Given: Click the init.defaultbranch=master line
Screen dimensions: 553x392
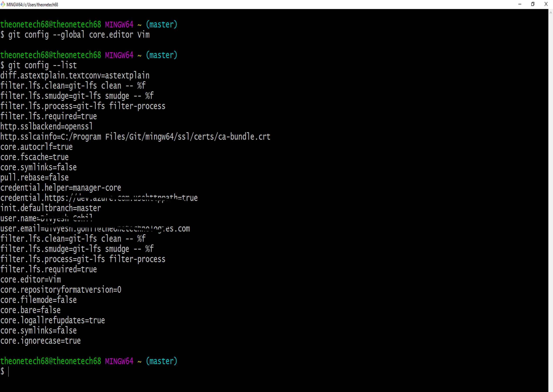Looking at the screenshot, I should coord(50,208).
